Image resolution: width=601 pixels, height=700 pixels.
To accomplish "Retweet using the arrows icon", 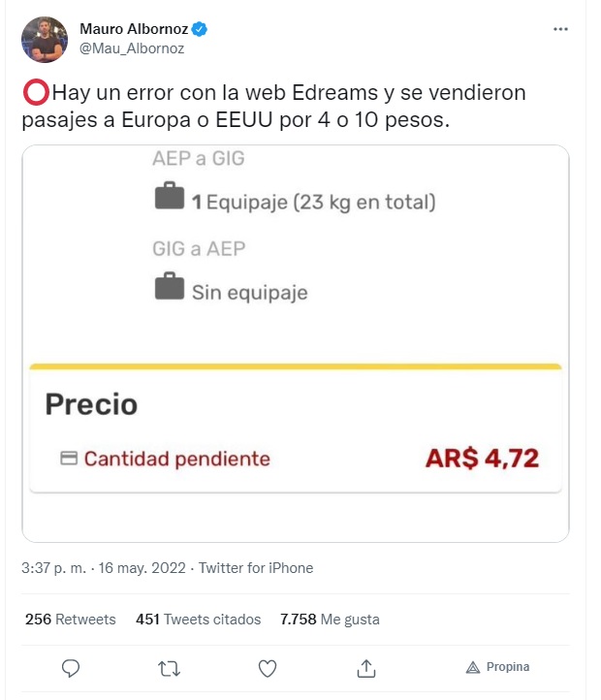I will [x=170, y=669].
